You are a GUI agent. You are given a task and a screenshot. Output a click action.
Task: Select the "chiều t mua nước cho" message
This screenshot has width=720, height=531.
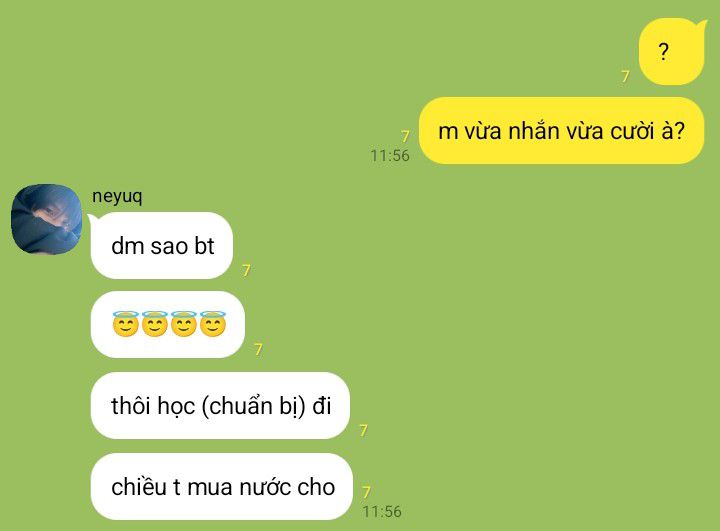click(222, 487)
